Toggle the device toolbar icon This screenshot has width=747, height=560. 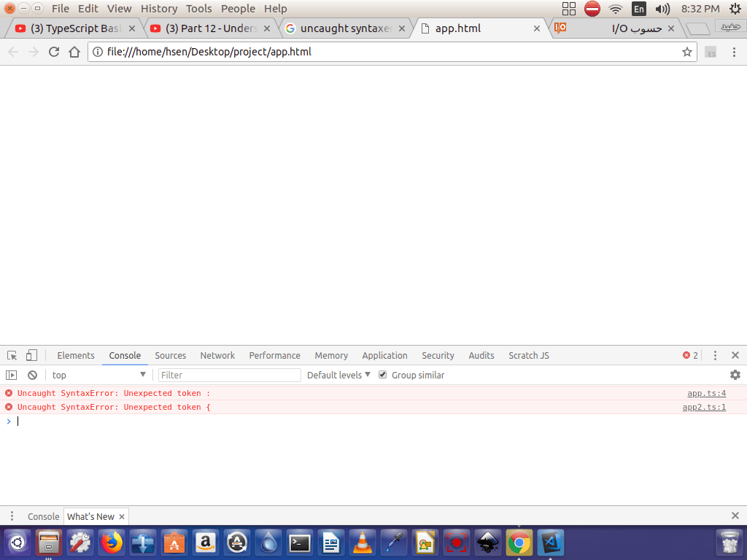coord(31,356)
